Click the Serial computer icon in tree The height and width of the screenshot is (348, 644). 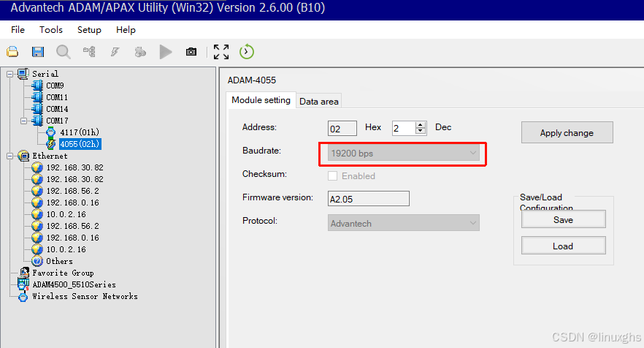(x=23, y=74)
